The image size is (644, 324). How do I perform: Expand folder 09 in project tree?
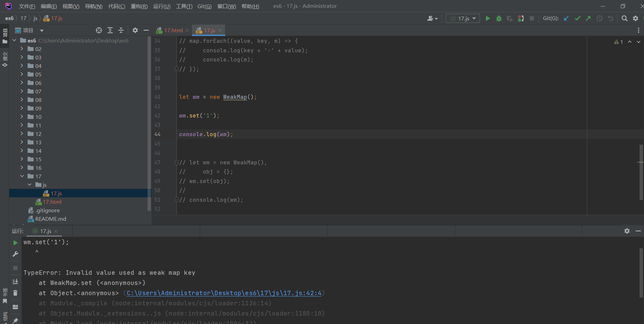(x=22, y=108)
